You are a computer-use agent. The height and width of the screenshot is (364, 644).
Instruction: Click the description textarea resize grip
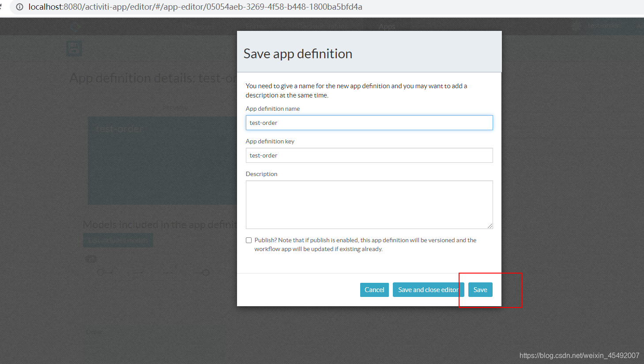490,226
